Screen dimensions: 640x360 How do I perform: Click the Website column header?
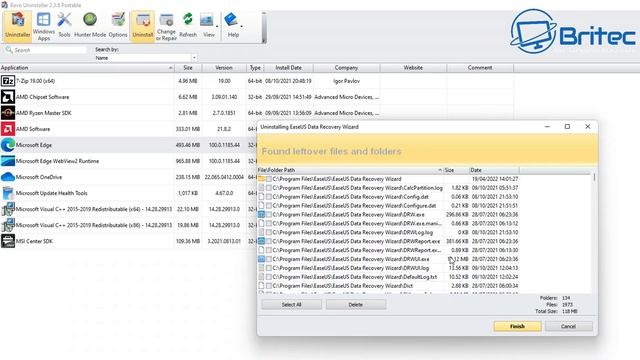point(413,68)
